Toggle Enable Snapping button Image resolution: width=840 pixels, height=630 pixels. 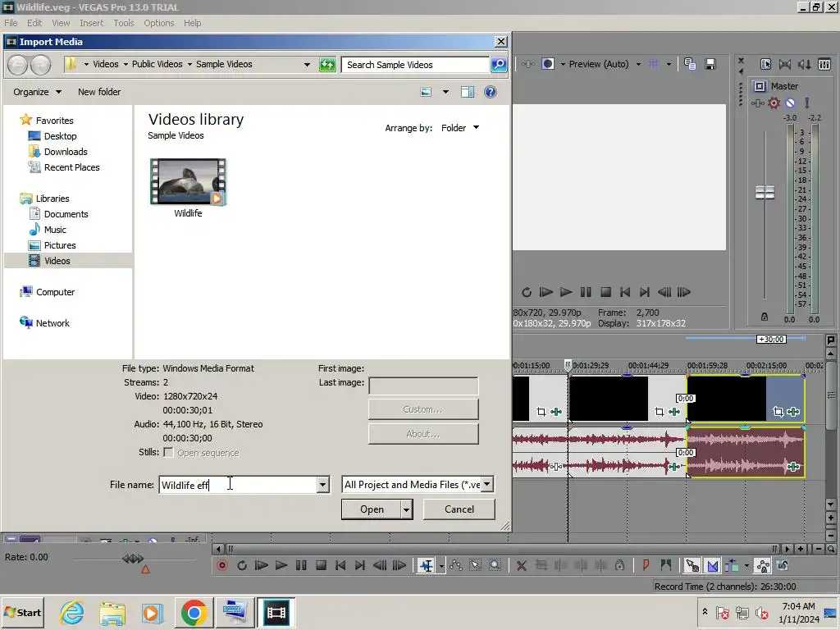[692, 565]
